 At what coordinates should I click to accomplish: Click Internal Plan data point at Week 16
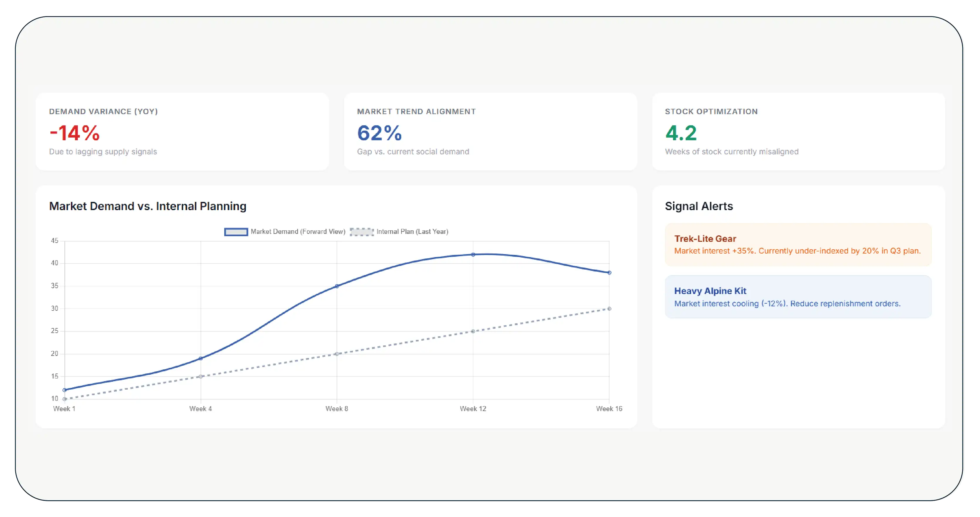point(609,309)
